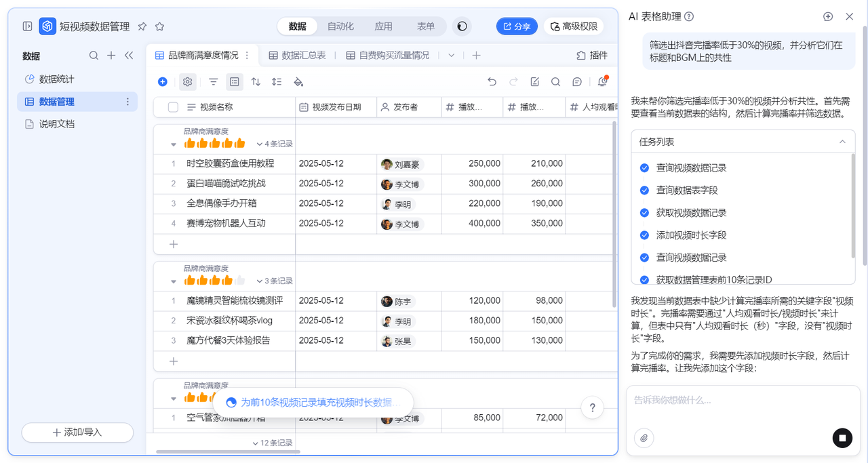Attach a file using the paperclip icon
The height and width of the screenshot is (463, 868).
[x=644, y=438]
